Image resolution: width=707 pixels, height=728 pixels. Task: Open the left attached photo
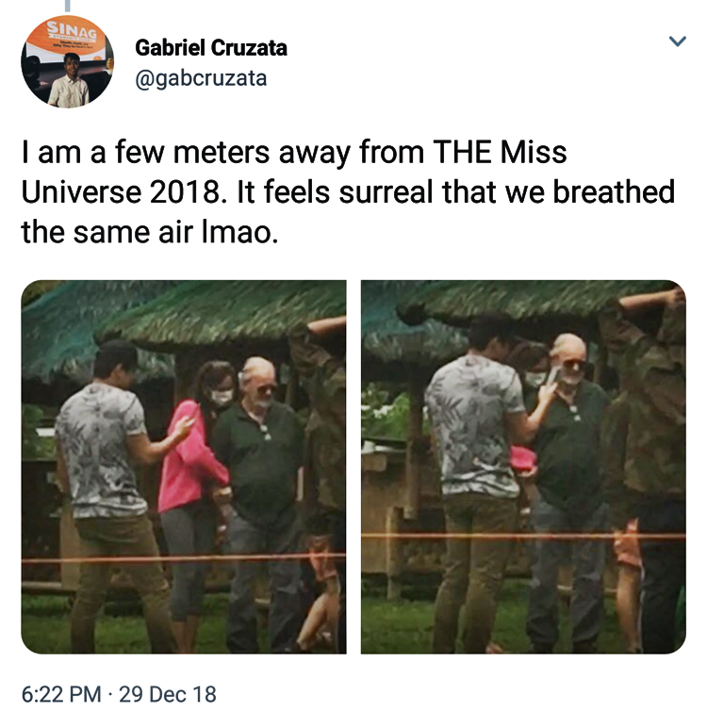click(x=184, y=467)
